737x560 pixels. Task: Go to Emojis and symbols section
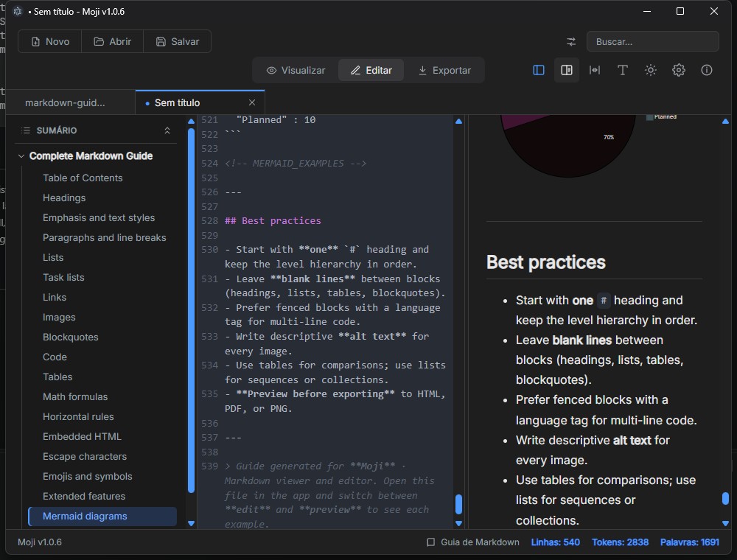click(88, 477)
